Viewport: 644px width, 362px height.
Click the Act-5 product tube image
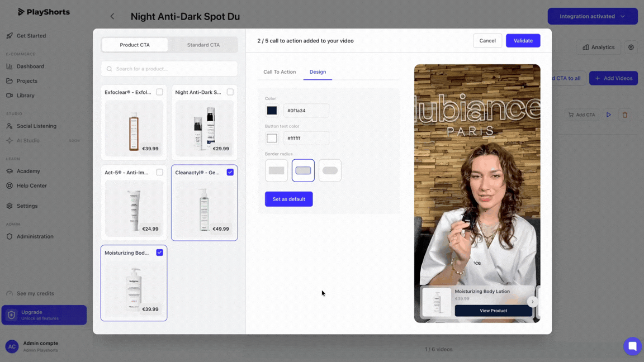click(134, 208)
